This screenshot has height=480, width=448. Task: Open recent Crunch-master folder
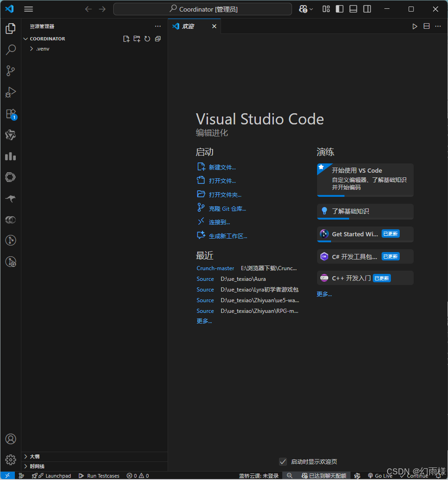click(x=215, y=268)
